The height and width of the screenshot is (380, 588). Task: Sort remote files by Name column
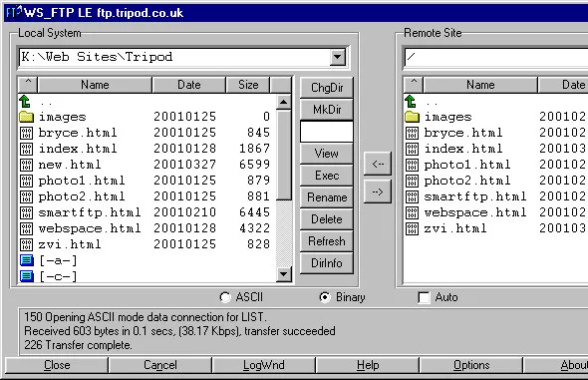coord(480,85)
